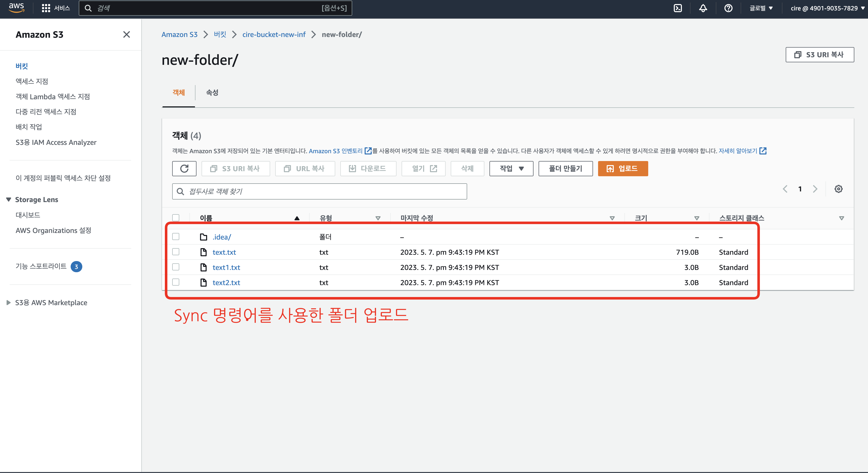Check the text2.txt row checkbox
This screenshot has width=868, height=473.
coord(176,282)
